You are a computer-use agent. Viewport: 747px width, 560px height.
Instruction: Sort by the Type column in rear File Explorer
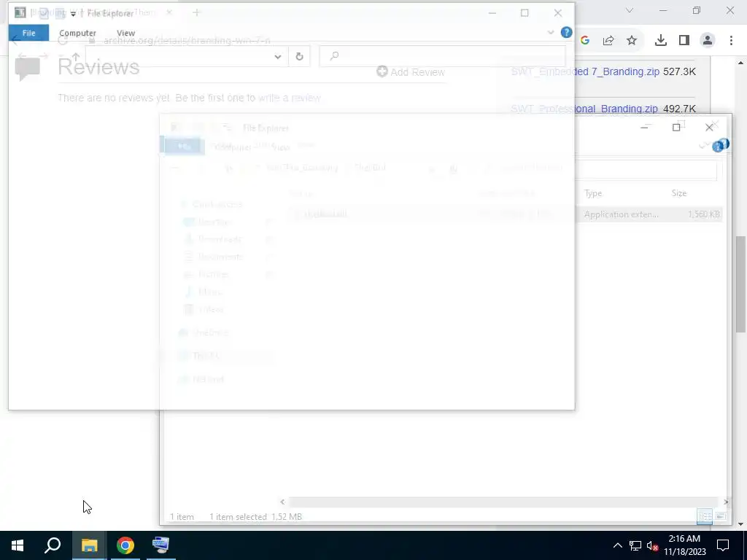593,193
